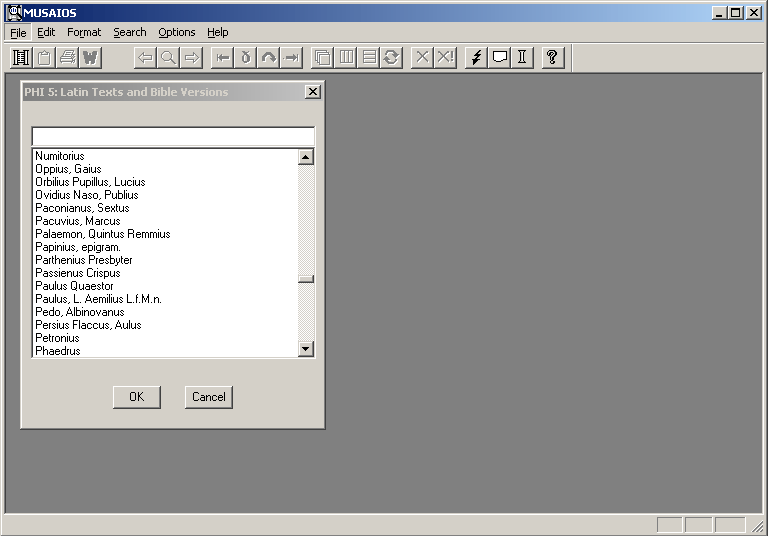Click the Cancel button
Image resolution: width=768 pixels, height=536 pixels.
(x=209, y=397)
